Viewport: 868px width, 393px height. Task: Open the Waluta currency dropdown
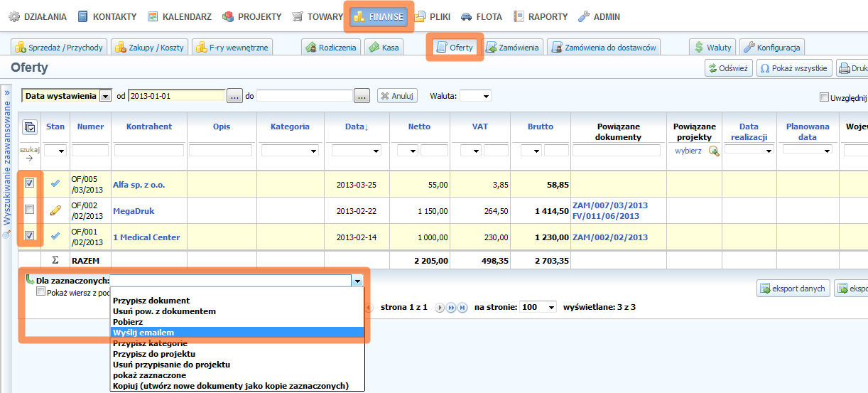tap(475, 96)
